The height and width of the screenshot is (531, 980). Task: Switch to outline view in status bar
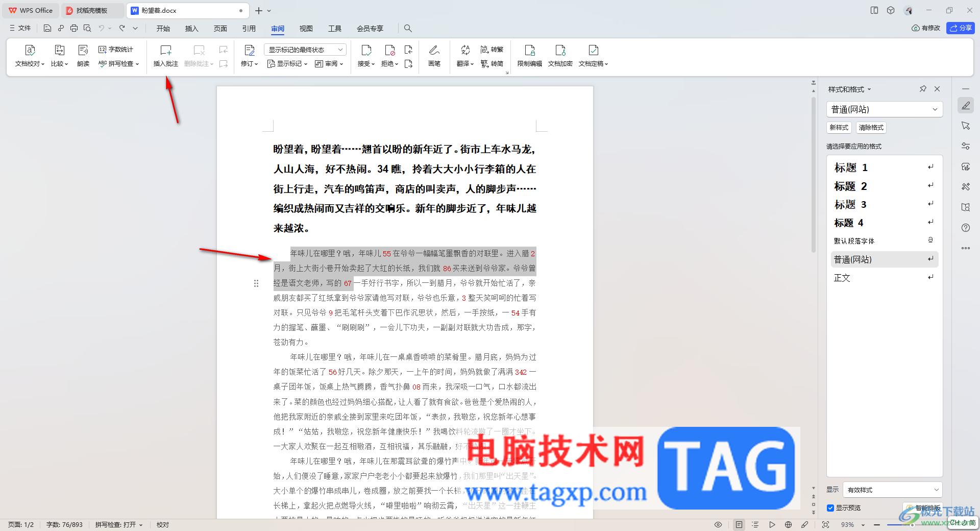coord(755,524)
